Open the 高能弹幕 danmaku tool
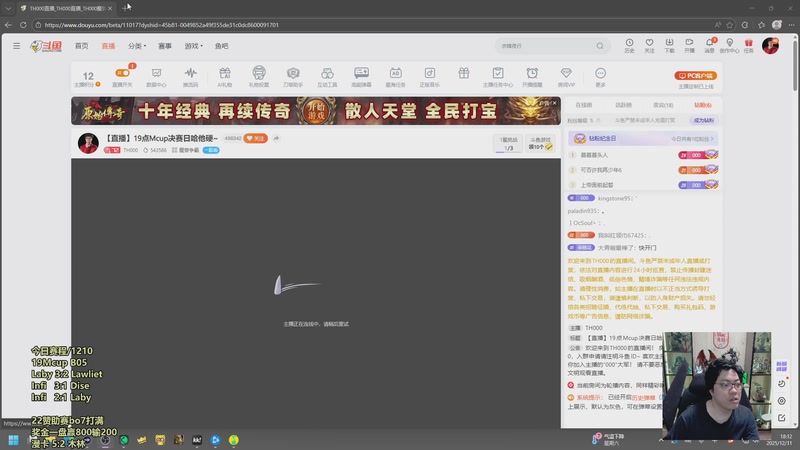This screenshot has height=450, width=800. click(361, 77)
